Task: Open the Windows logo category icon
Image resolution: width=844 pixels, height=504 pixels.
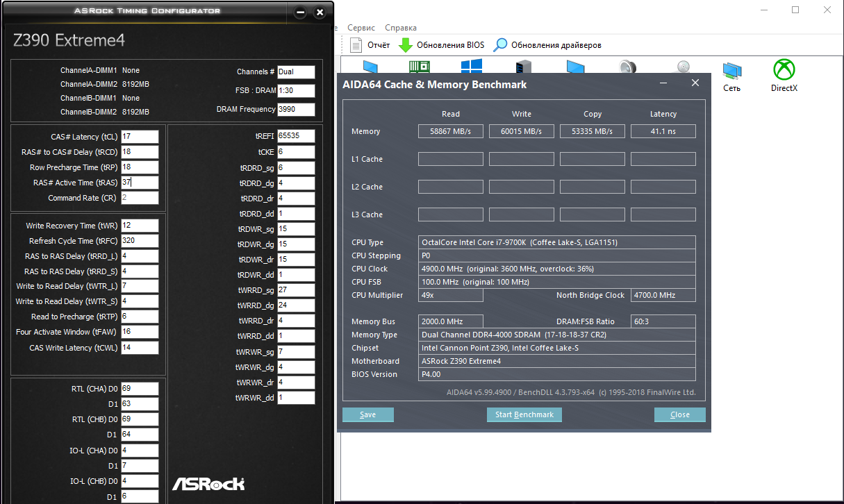Action: tap(472, 66)
